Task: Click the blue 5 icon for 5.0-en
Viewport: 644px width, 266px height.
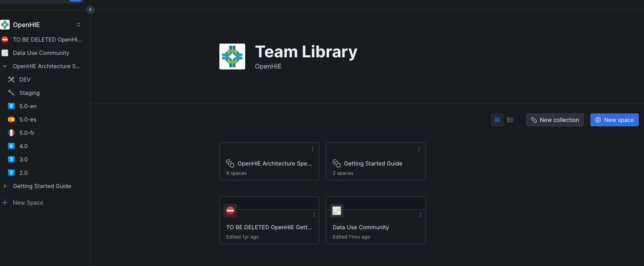Action: tap(11, 106)
